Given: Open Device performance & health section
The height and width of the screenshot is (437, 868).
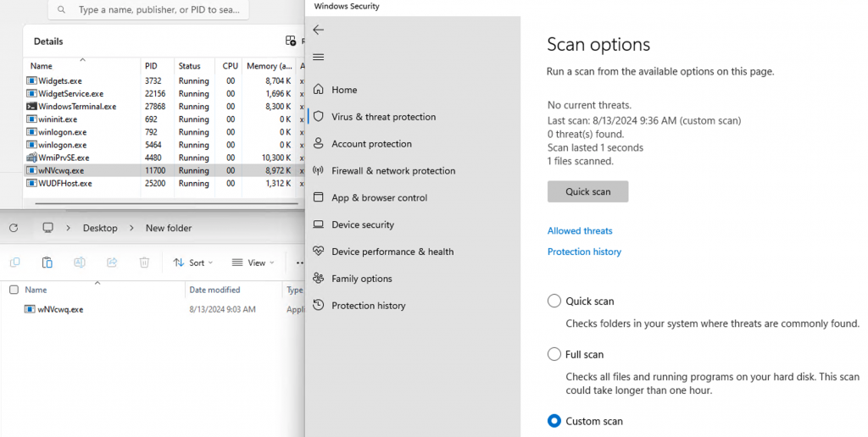Looking at the screenshot, I should click(392, 252).
